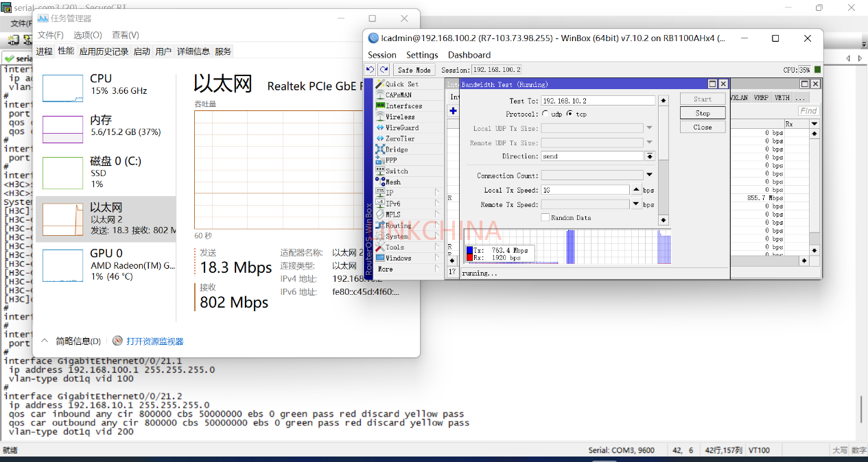Open the WinBox Dashboard menu
868x462 pixels.
pyautogui.click(x=469, y=55)
